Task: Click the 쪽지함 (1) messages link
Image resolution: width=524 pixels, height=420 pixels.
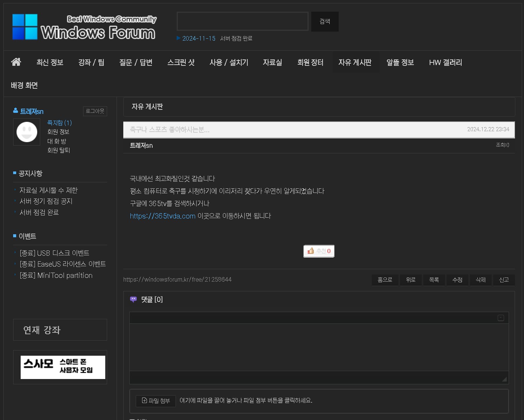Action: click(59, 123)
